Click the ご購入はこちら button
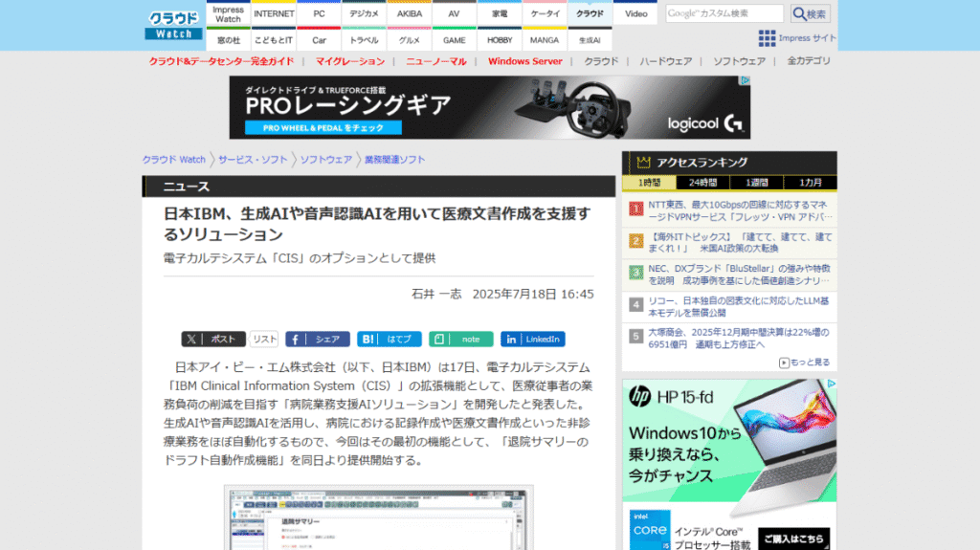Viewport: 980px width, 550px height. (793, 539)
